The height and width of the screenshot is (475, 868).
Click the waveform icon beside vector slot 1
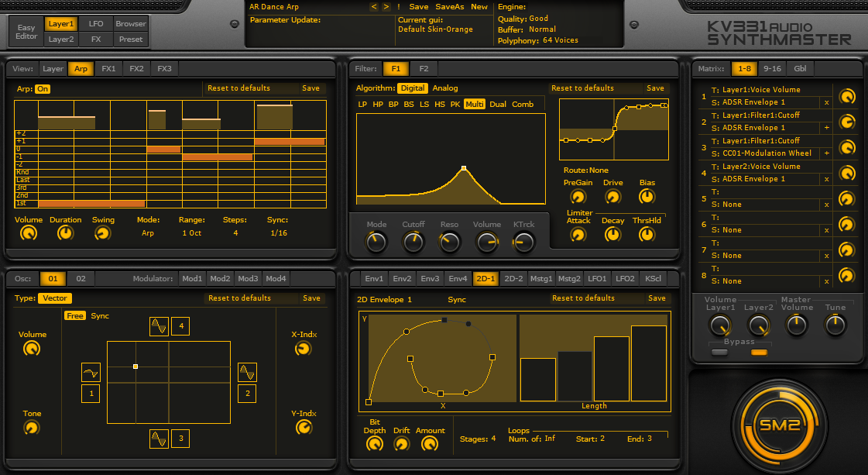91,373
